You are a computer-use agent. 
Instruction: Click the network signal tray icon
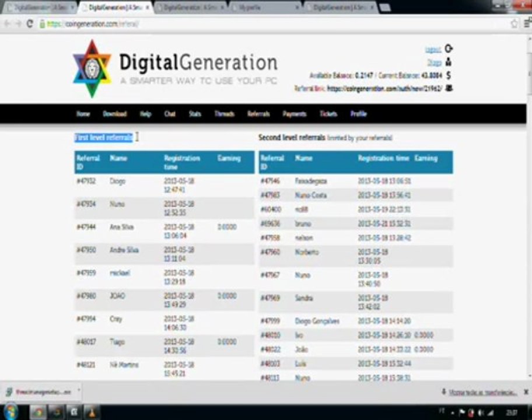(x=490, y=412)
